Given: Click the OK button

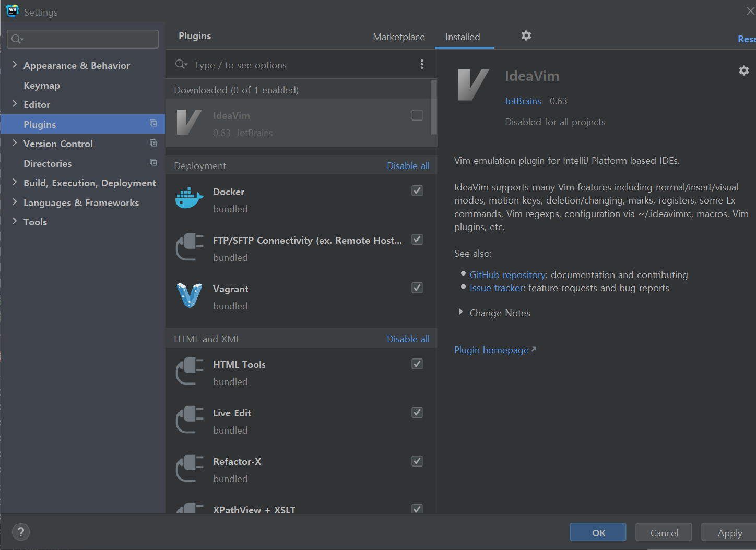Looking at the screenshot, I should point(598,532).
